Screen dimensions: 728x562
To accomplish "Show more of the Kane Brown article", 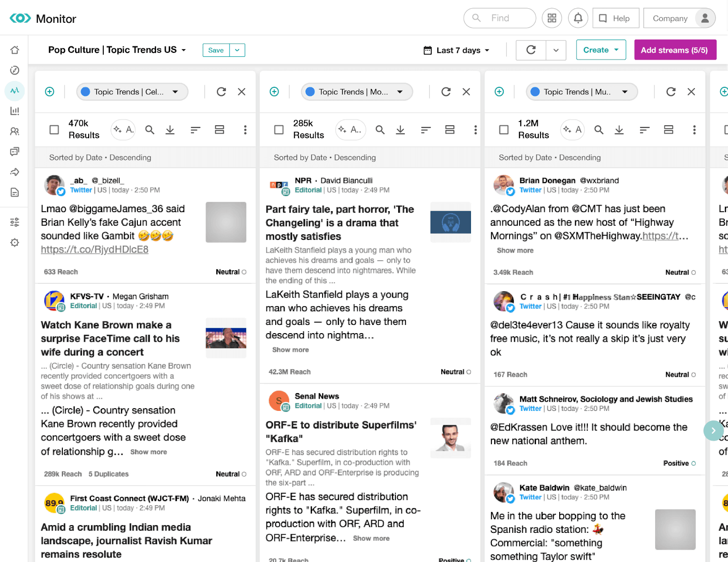I will click(x=149, y=452).
